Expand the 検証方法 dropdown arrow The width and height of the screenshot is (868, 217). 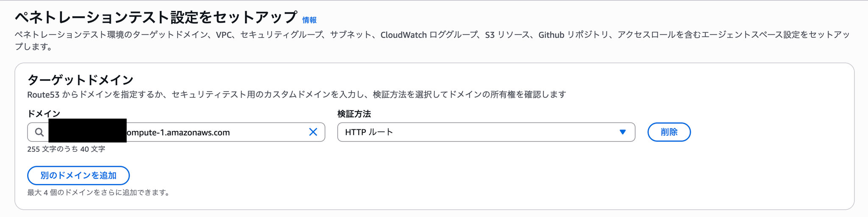tap(623, 132)
